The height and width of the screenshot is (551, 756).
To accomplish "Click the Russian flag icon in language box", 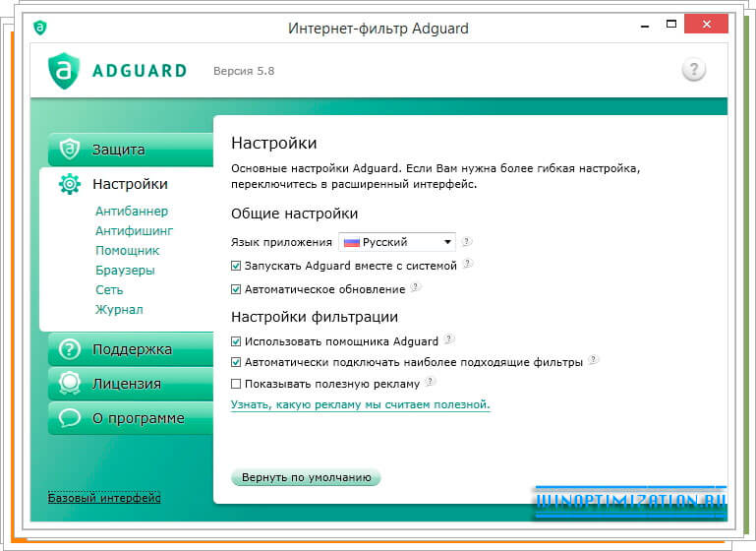I will click(352, 242).
